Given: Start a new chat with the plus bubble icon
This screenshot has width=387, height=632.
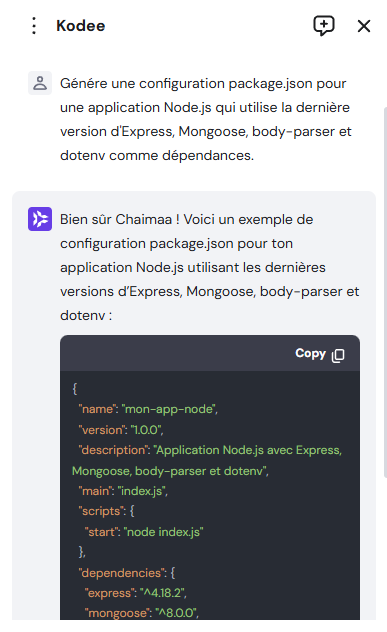Looking at the screenshot, I should pos(324,26).
